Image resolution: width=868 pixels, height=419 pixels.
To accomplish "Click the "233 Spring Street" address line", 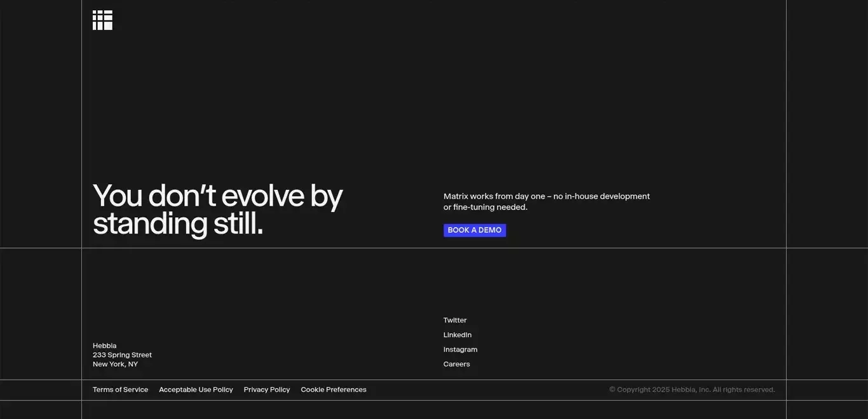I will pos(122,355).
